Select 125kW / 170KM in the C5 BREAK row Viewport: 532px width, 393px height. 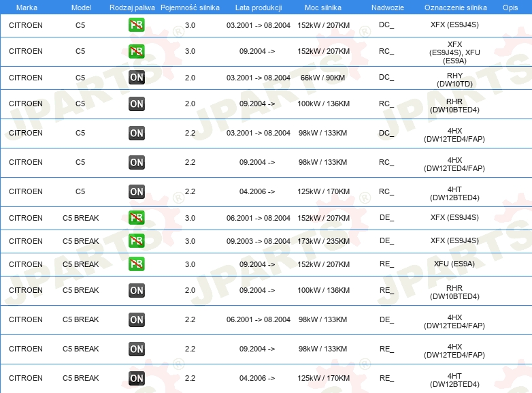point(323,378)
